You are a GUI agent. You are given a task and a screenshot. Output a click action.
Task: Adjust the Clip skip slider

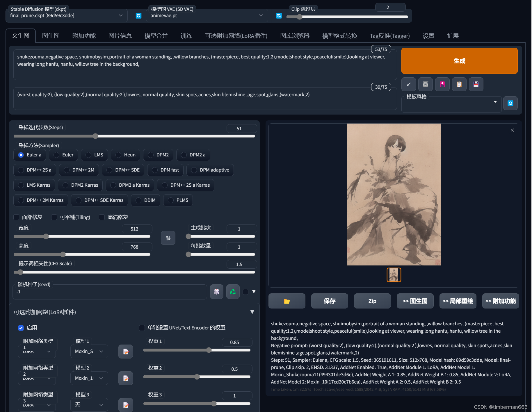coord(347,17)
